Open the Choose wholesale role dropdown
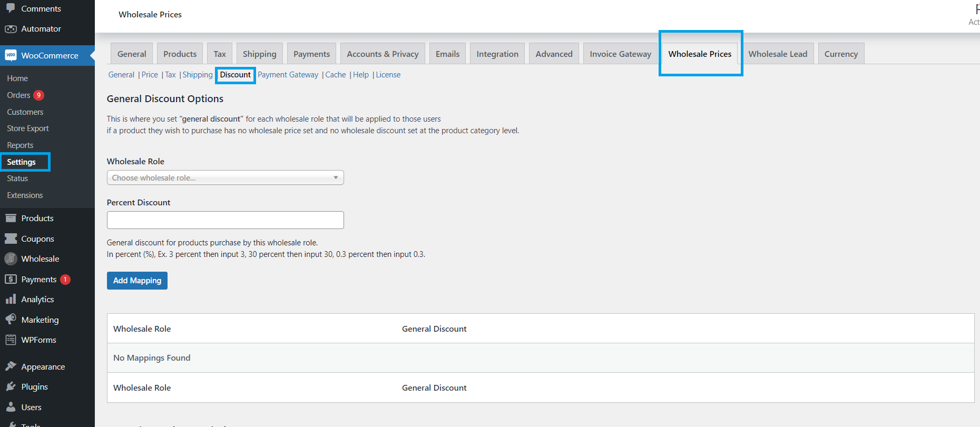Image resolution: width=980 pixels, height=427 pixels. click(x=225, y=177)
